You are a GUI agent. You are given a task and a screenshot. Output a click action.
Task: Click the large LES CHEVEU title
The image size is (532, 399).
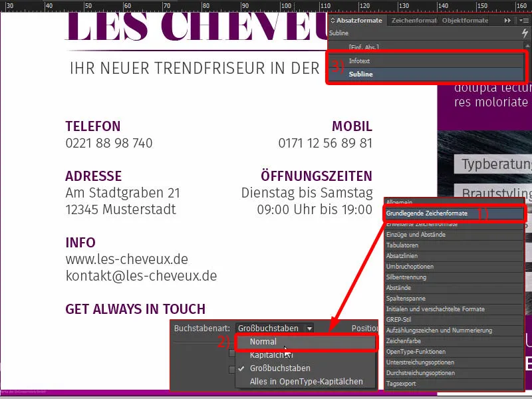tap(197, 27)
